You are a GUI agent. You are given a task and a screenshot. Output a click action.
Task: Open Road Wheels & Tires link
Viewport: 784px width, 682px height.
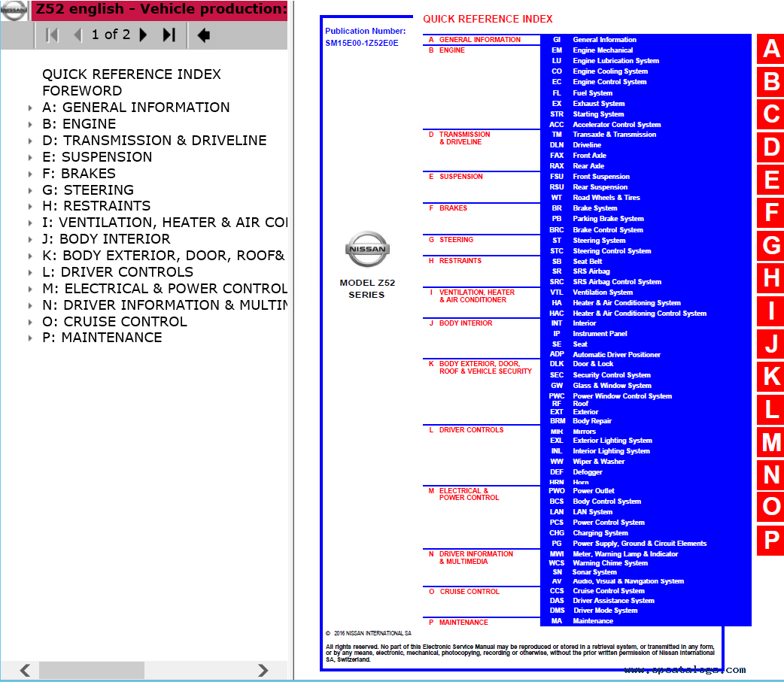[606, 198]
